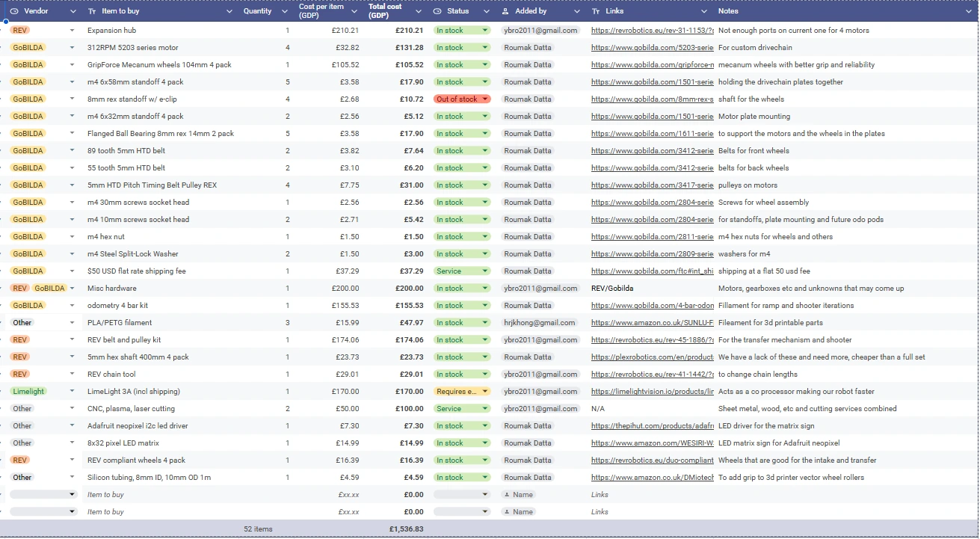
Task: Click the text type icon beside Item to buy
Action: 92,11
